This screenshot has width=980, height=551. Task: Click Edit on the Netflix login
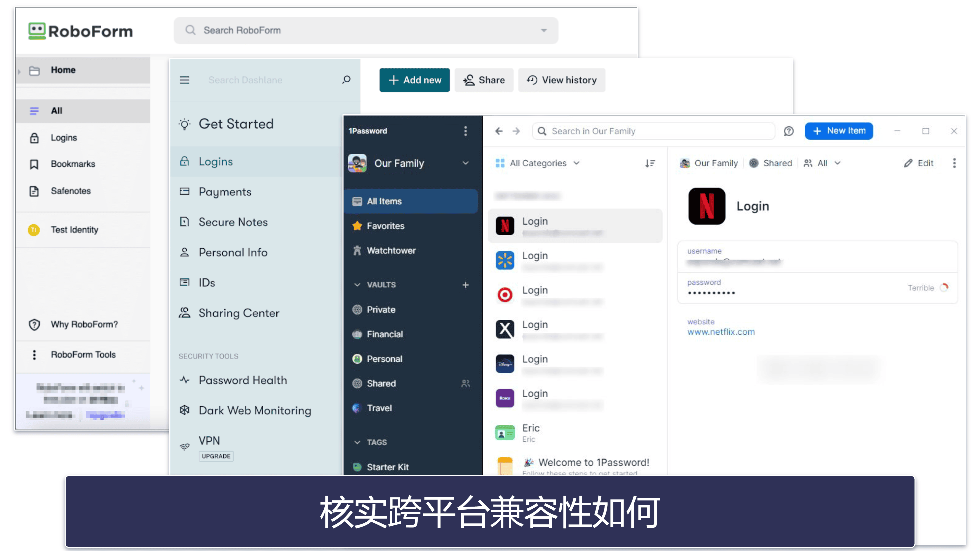[918, 163]
